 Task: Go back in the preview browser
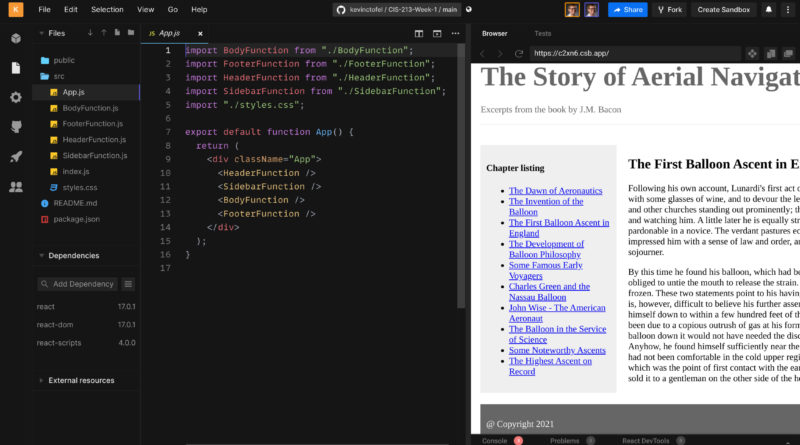coord(482,54)
